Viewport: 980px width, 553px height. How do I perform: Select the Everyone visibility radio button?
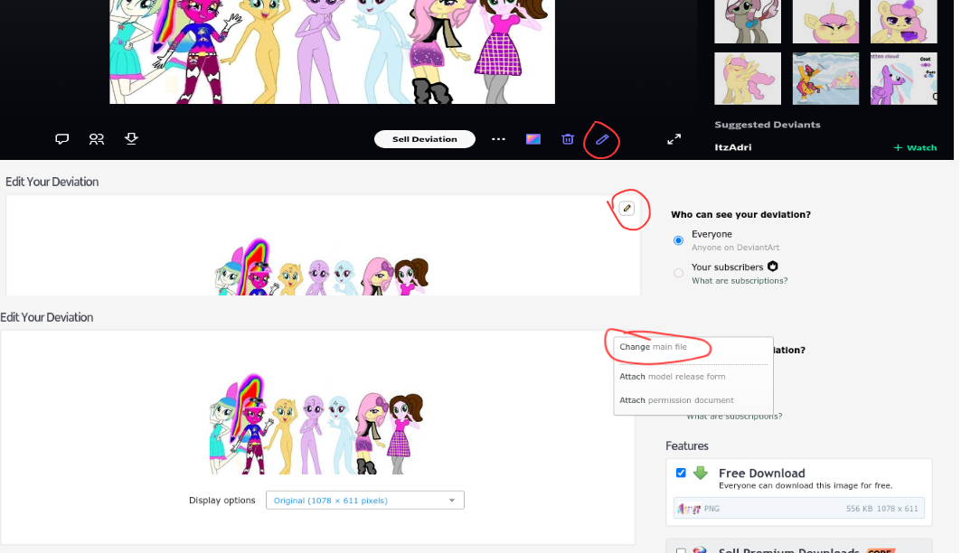pos(678,240)
